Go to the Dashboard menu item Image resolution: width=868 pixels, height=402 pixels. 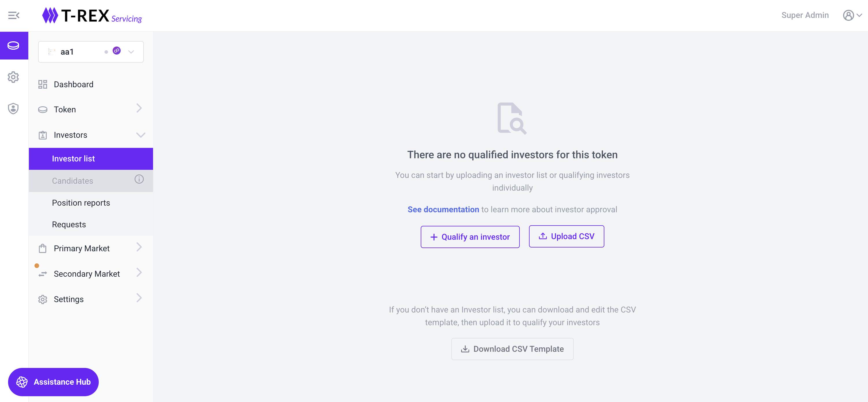tap(73, 84)
